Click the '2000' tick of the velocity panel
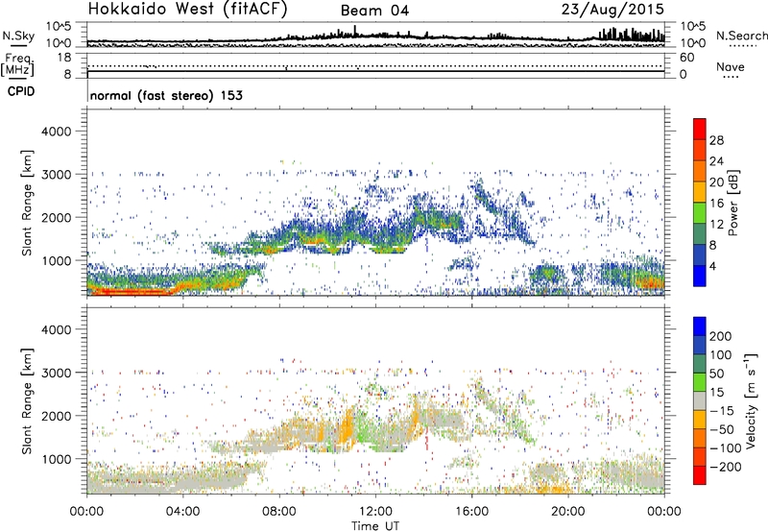The height and width of the screenshot is (532, 768). click(x=56, y=416)
